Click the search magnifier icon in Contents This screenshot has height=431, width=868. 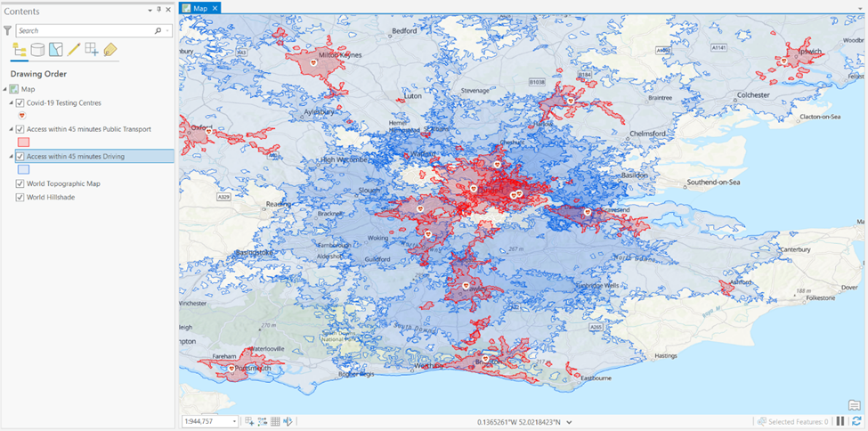click(x=158, y=31)
